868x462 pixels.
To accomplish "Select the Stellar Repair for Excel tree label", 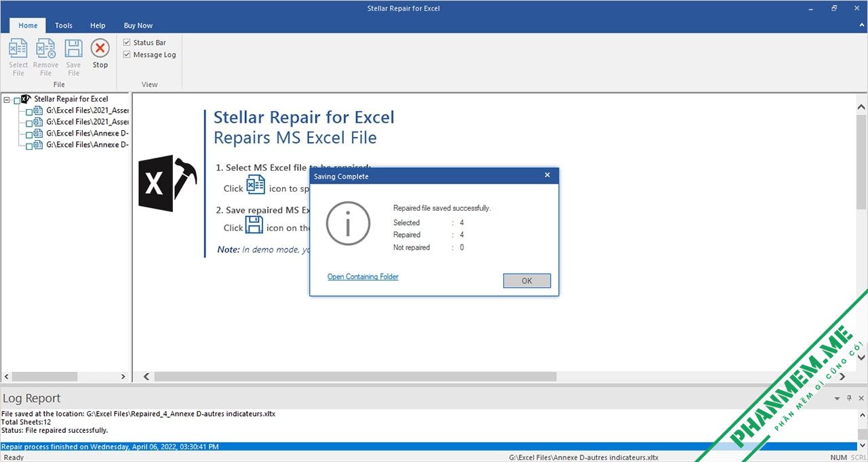I will point(71,99).
